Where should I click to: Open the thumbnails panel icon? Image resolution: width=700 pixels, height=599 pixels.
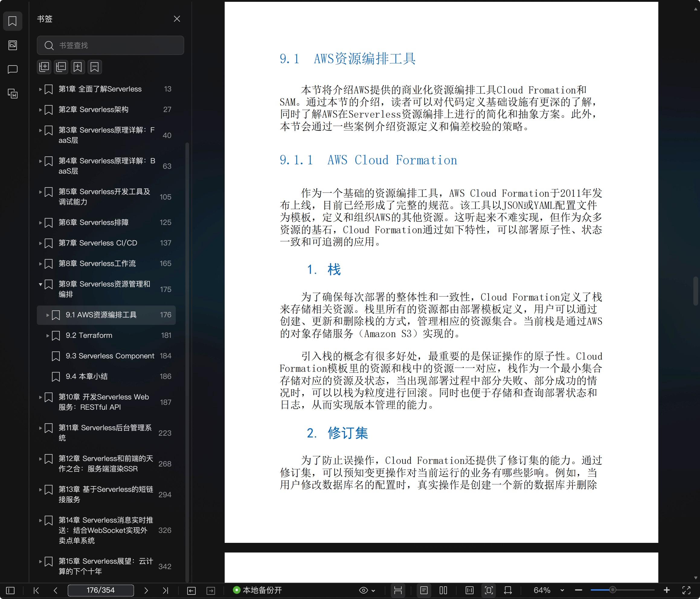point(12,45)
